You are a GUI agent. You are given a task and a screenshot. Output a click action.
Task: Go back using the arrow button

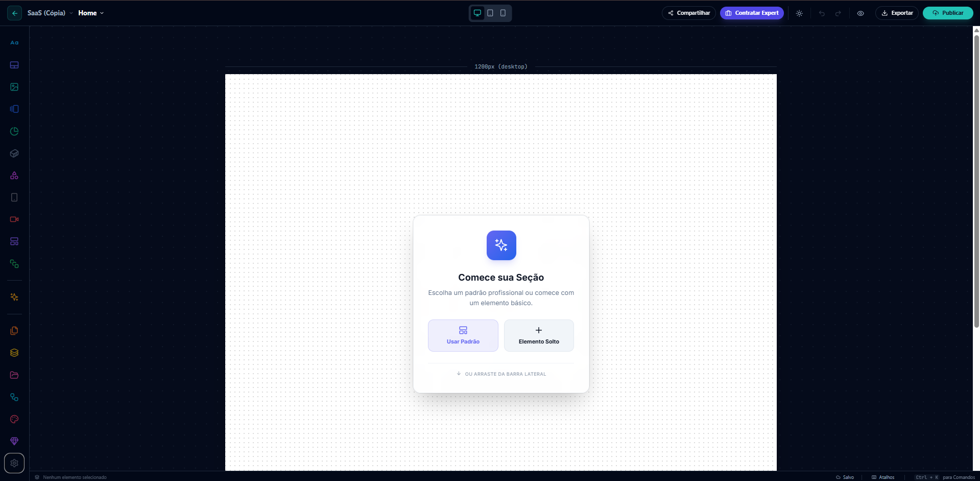14,13
